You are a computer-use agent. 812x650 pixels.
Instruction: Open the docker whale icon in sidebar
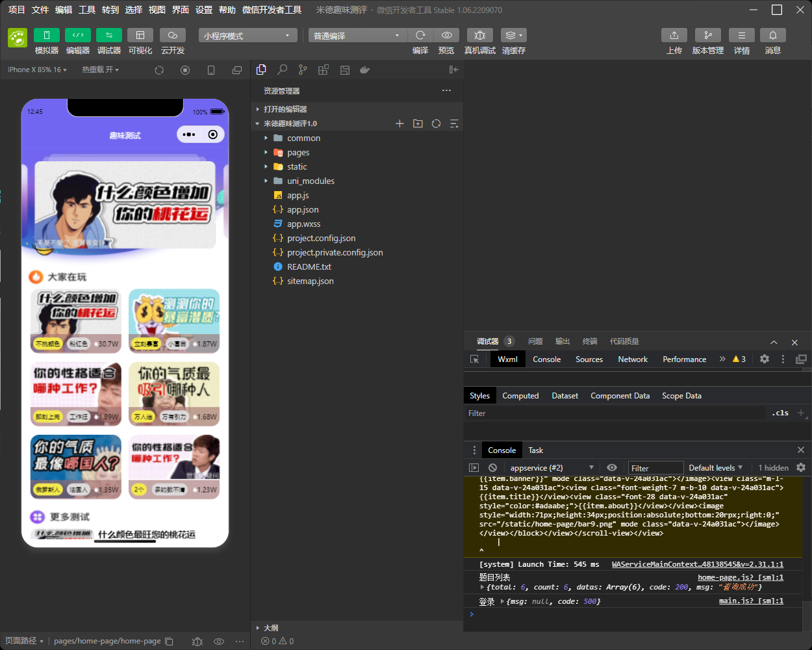(365, 70)
